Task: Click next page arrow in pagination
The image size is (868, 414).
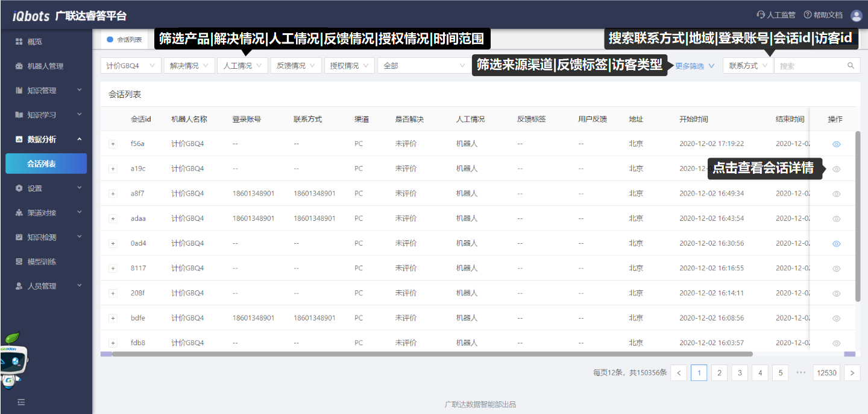Action: [852, 372]
